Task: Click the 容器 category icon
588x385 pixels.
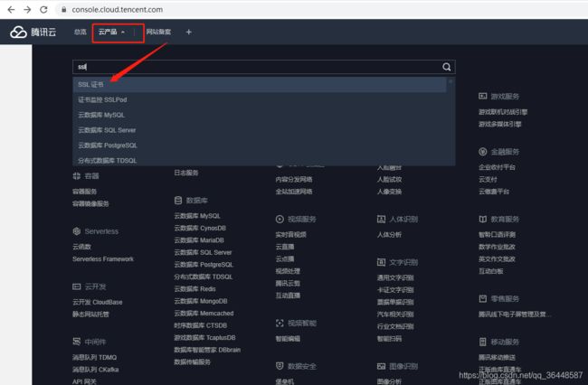Action: click(x=77, y=176)
